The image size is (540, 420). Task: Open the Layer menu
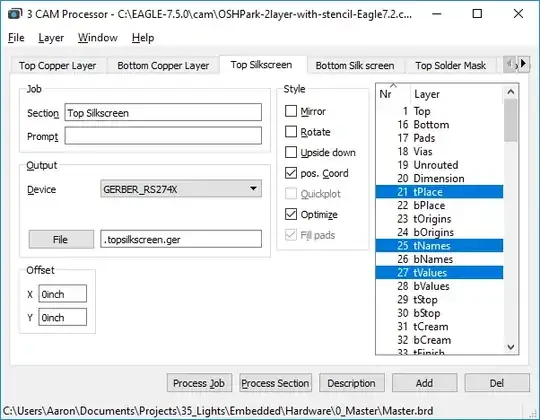click(x=51, y=38)
